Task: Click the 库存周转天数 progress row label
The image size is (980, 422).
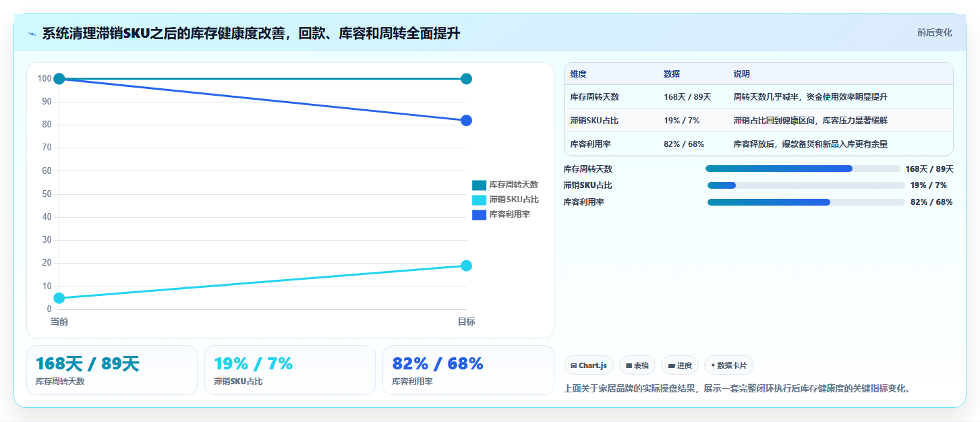Action: point(588,169)
